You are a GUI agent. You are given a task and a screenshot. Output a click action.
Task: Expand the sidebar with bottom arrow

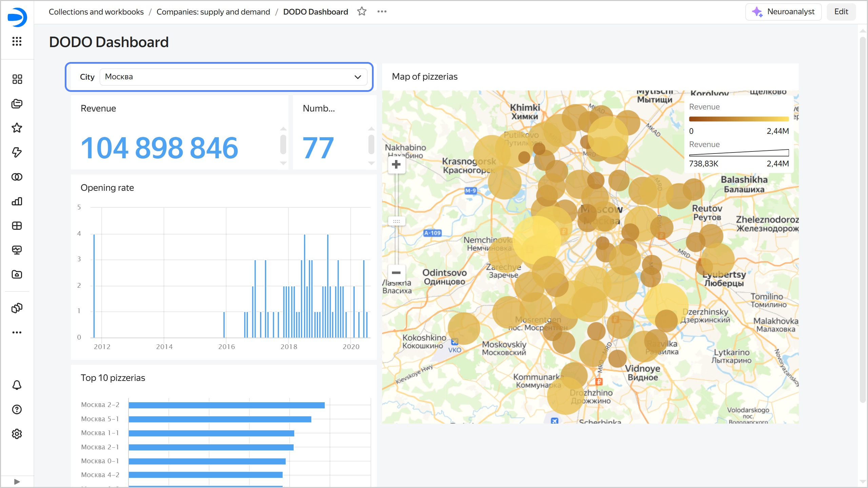(17, 481)
